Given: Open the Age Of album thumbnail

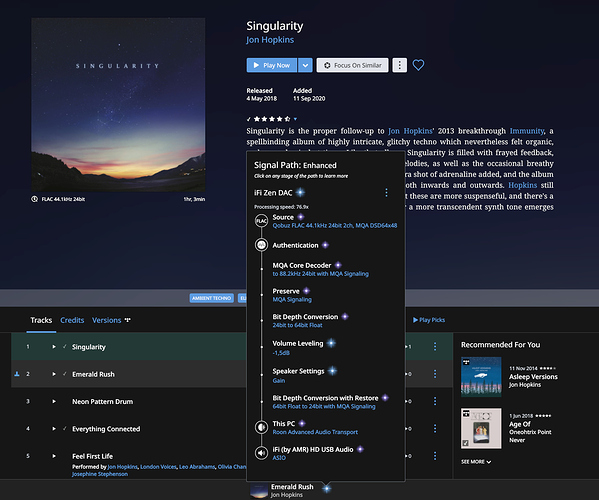Looking at the screenshot, I should [x=481, y=428].
